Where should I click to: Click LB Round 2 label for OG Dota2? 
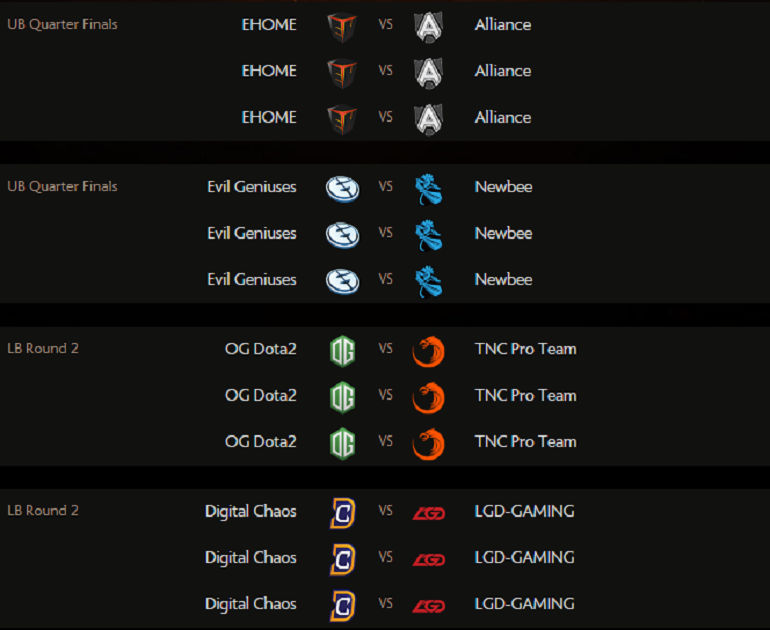click(x=43, y=348)
